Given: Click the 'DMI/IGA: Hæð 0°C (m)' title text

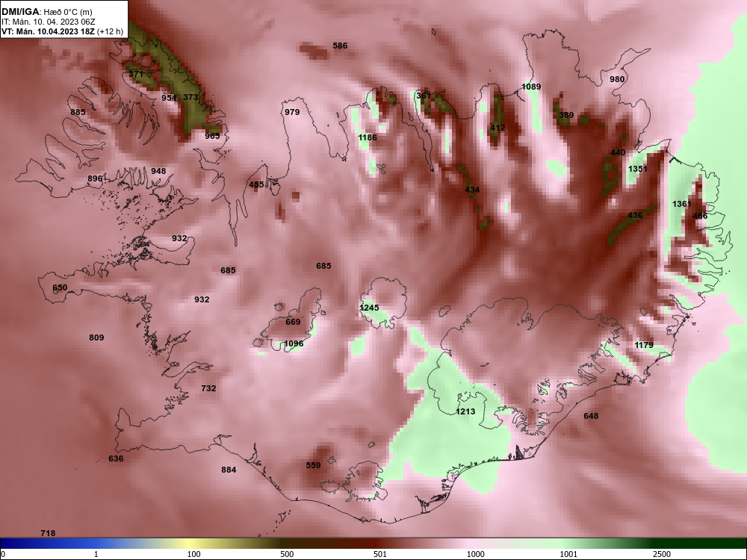Looking at the screenshot, I should 46,12.
